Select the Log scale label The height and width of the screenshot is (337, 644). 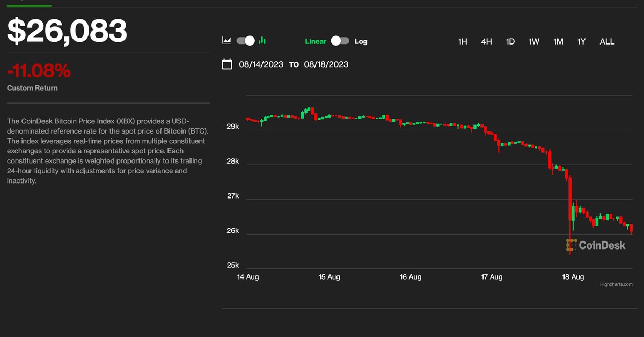coord(361,41)
